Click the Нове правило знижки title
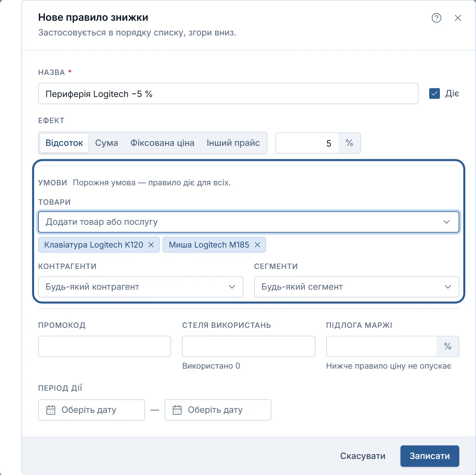Image resolution: width=476 pixels, height=475 pixels. click(x=93, y=17)
